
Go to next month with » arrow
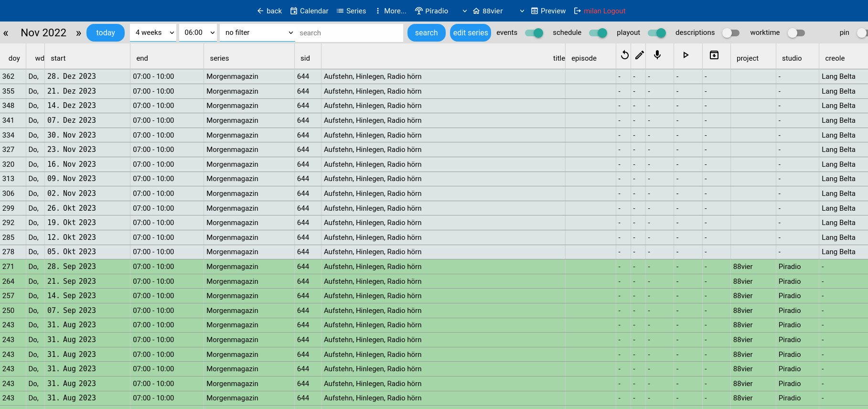[78, 33]
